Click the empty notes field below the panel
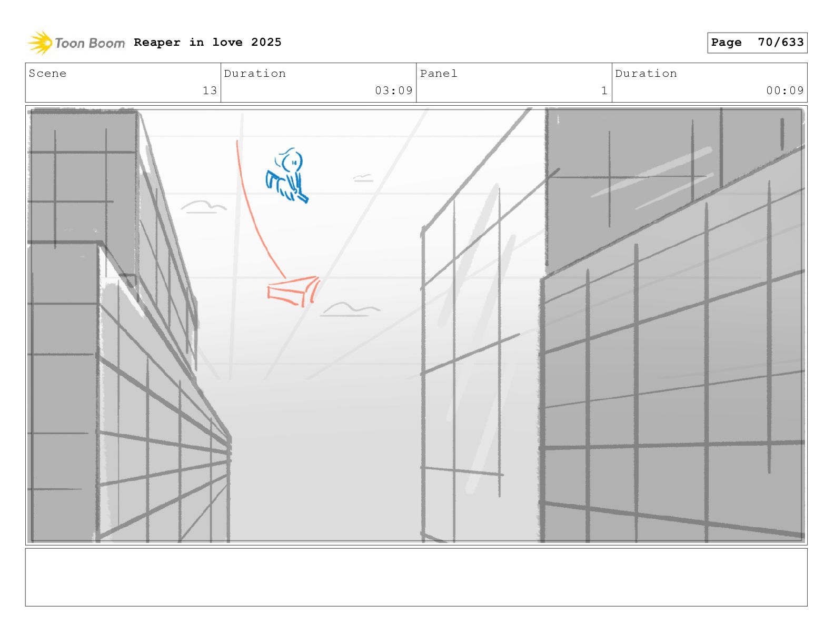This screenshot has width=834, height=644. 416,577
